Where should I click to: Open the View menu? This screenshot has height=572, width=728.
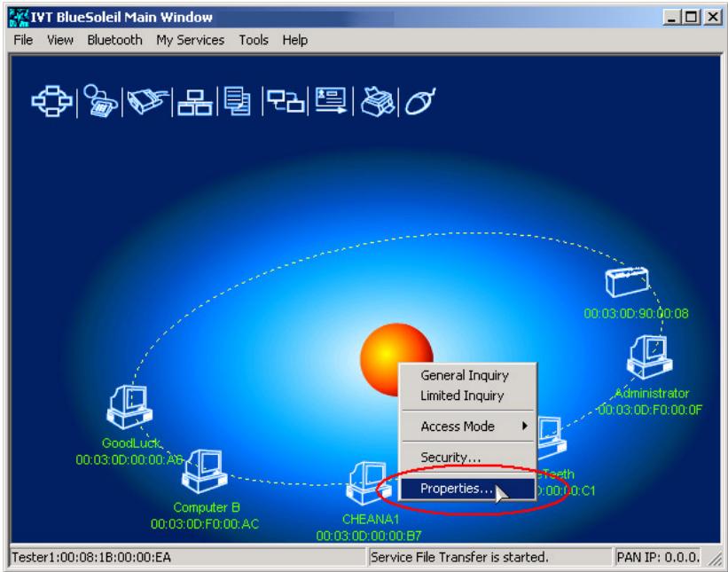tap(60, 41)
